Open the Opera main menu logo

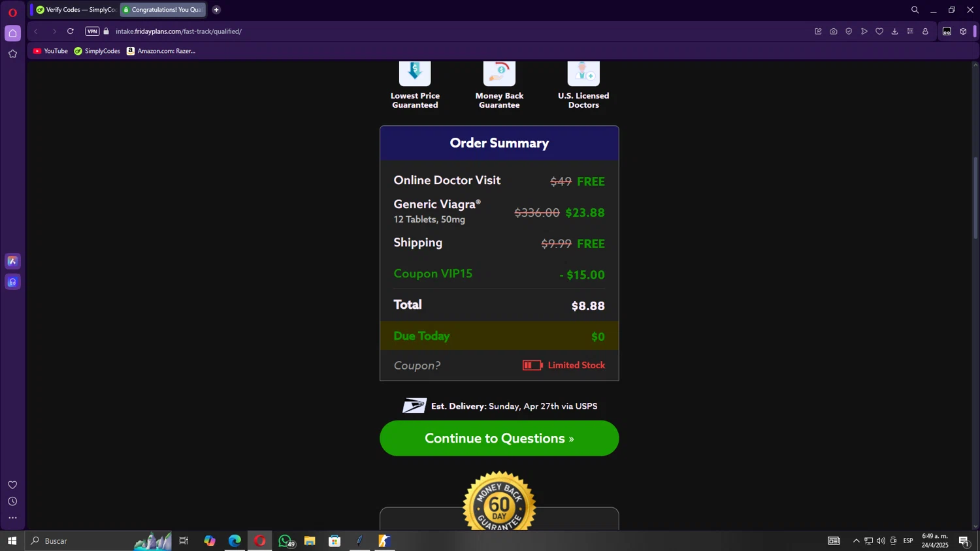click(x=12, y=12)
